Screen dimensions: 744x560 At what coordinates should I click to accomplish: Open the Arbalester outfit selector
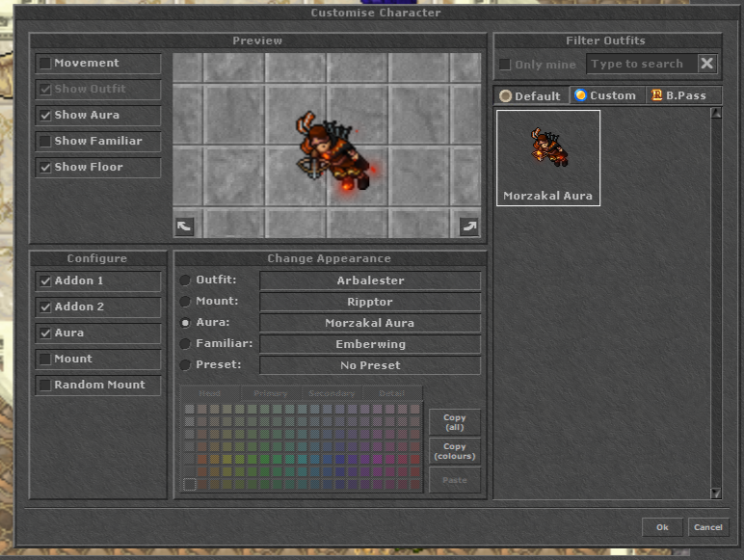pyautogui.click(x=370, y=280)
